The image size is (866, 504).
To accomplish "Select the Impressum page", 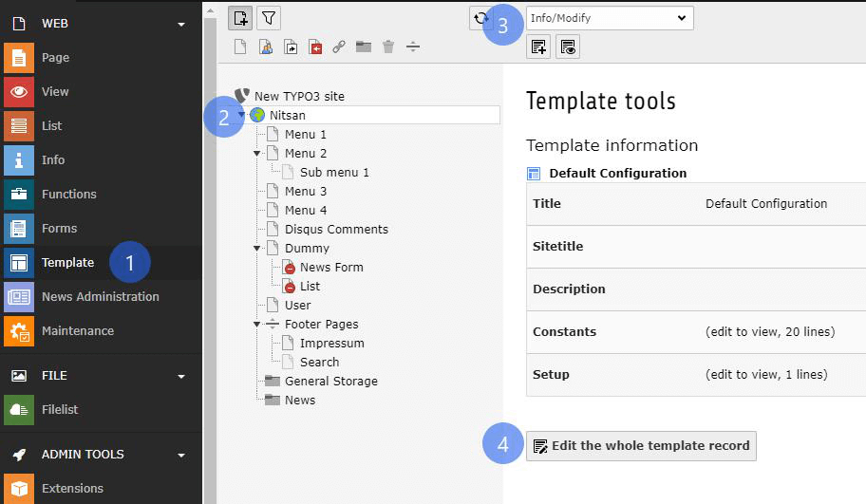I will coord(332,344).
